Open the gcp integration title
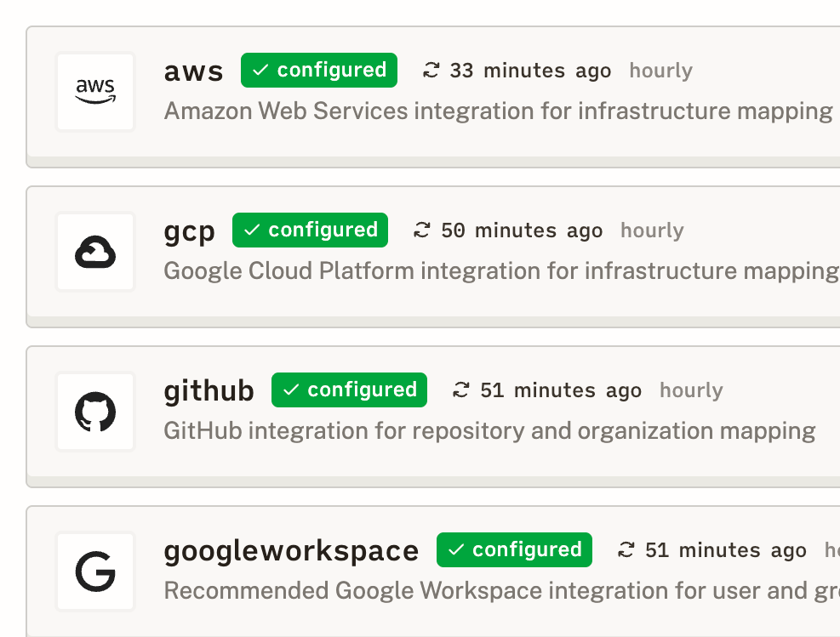Viewport: 840px width, 637px height. pyautogui.click(x=189, y=231)
